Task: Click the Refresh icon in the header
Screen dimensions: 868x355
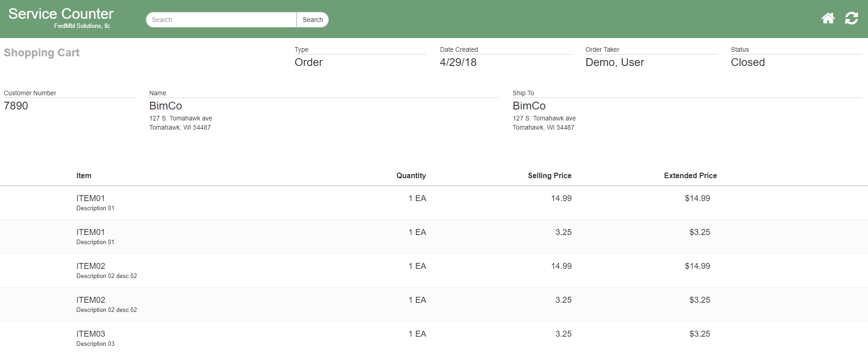Action: point(851,18)
